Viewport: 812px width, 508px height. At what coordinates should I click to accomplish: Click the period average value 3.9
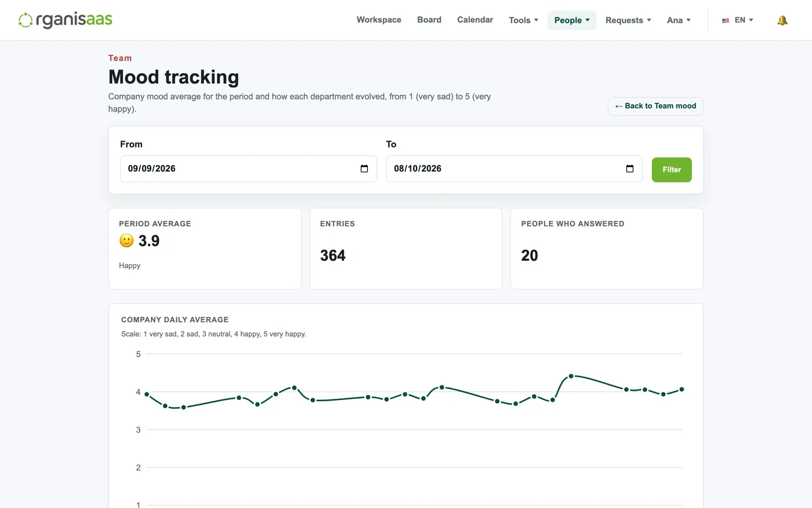149,241
